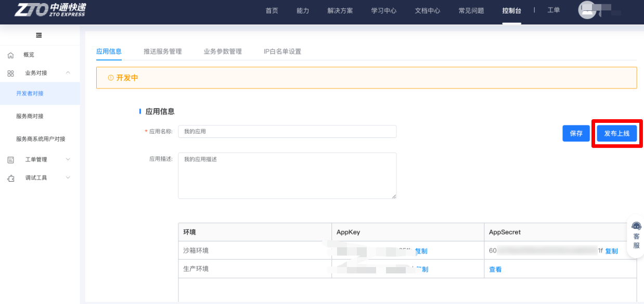Click the icon beside 工单管理
644x304 pixels.
10,160
